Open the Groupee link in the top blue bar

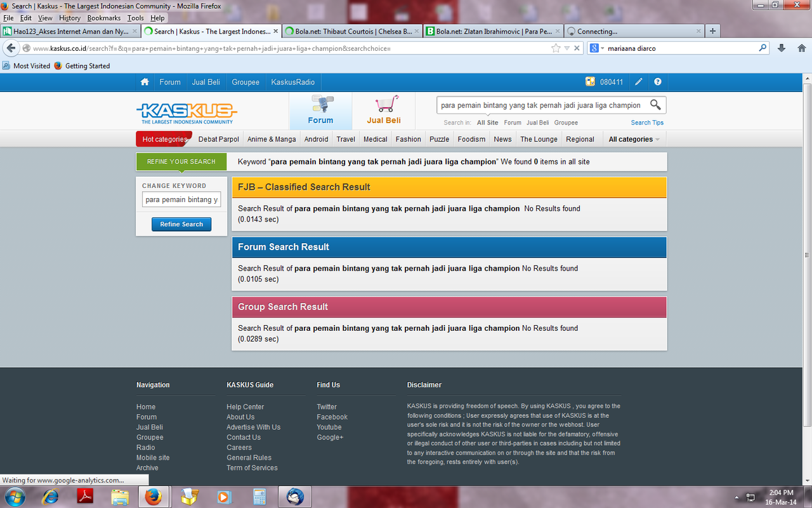pos(246,82)
